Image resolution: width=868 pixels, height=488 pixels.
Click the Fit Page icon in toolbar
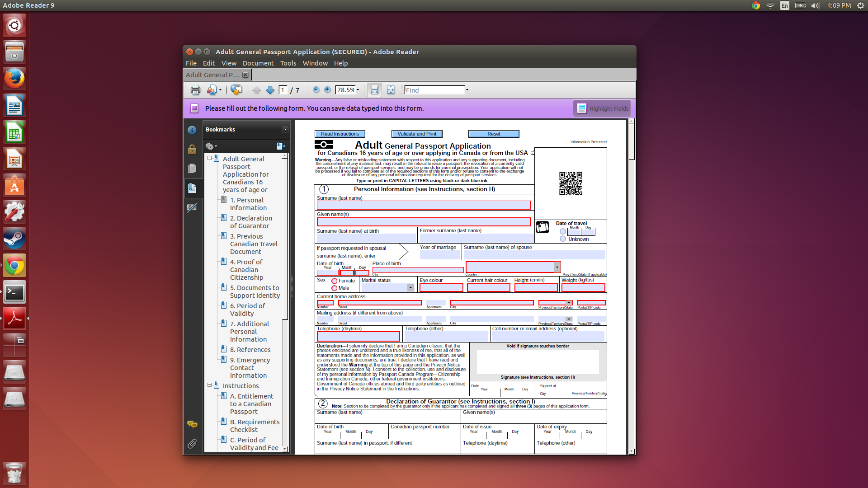(391, 90)
